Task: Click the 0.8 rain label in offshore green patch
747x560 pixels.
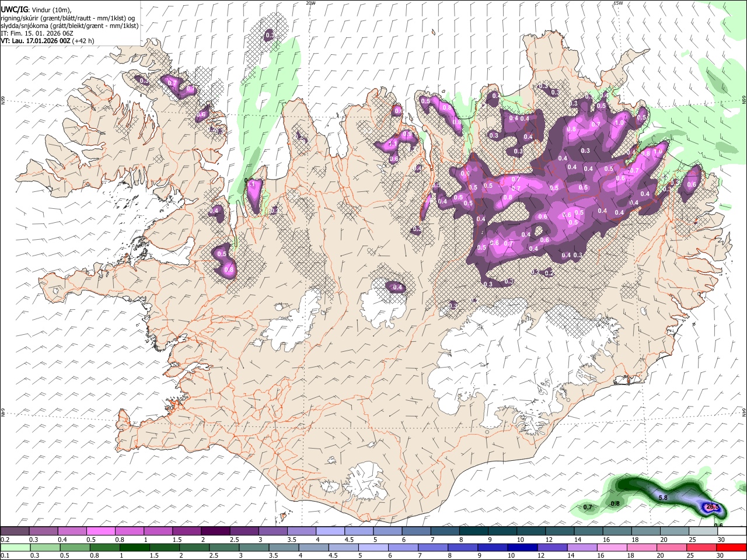Action: point(615,503)
